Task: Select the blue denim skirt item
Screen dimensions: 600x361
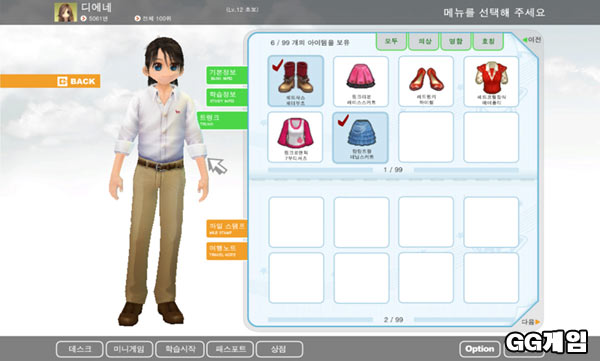Action: tap(360, 137)
